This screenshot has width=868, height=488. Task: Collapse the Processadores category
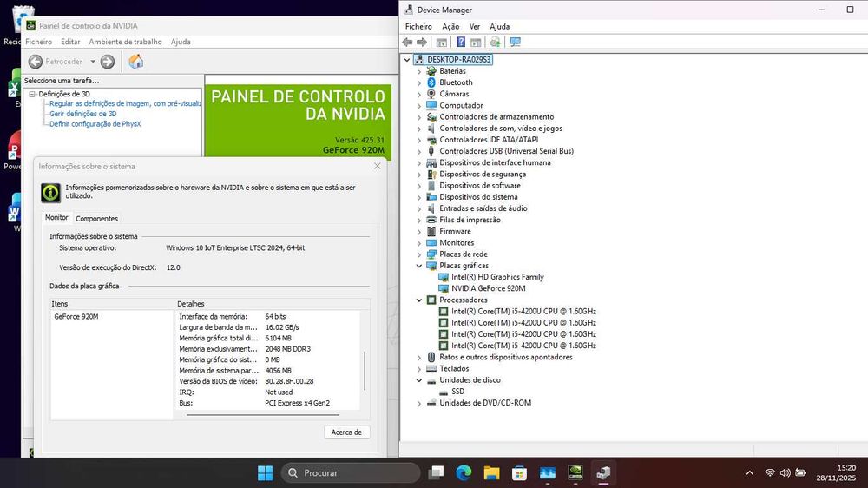point(419,300)
